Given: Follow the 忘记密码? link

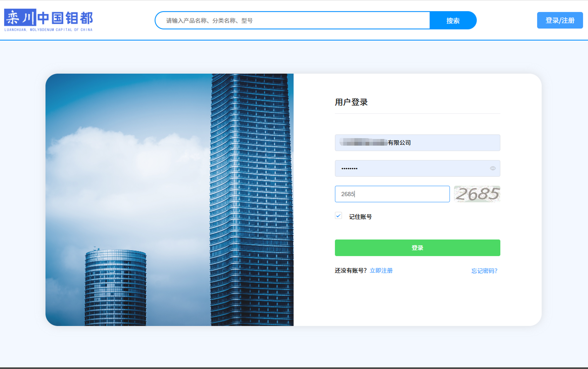Looking at the screenshot, I should pyautogui.click(x=484, y=271).
